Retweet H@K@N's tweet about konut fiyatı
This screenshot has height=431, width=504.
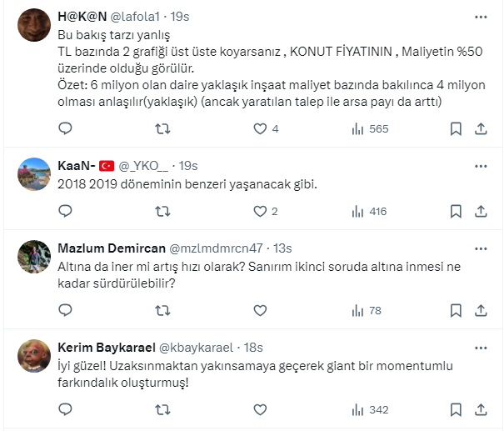[163, 129]
